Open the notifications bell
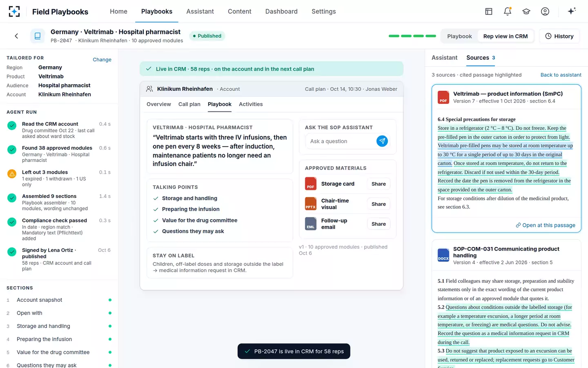 [508, 11]
